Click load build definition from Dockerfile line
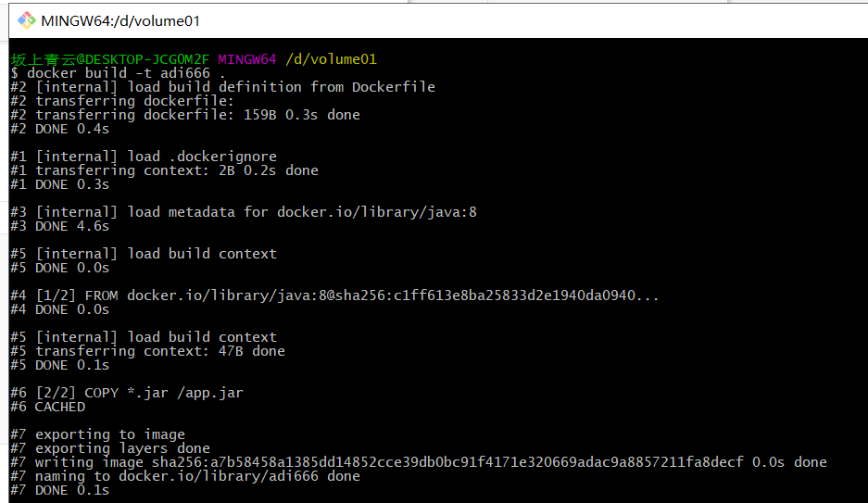This screenshot has height=503, width=868. [222, 87]
